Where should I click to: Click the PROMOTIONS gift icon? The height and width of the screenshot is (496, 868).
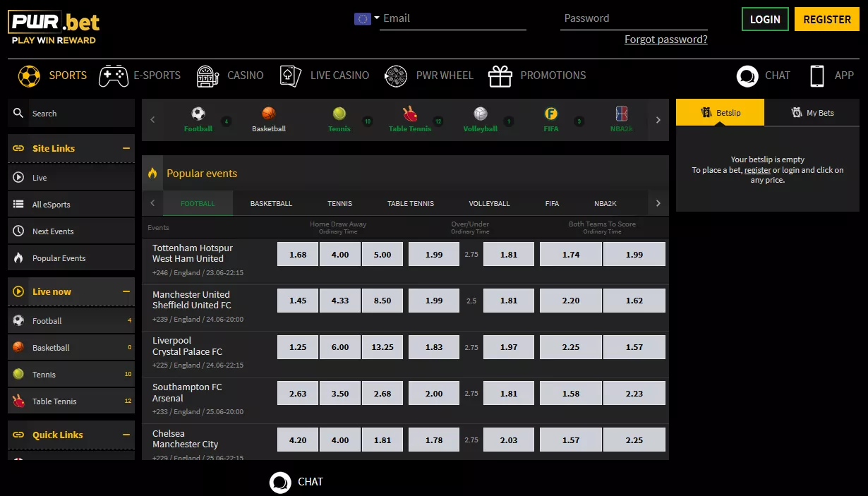[x=500, y=75]
